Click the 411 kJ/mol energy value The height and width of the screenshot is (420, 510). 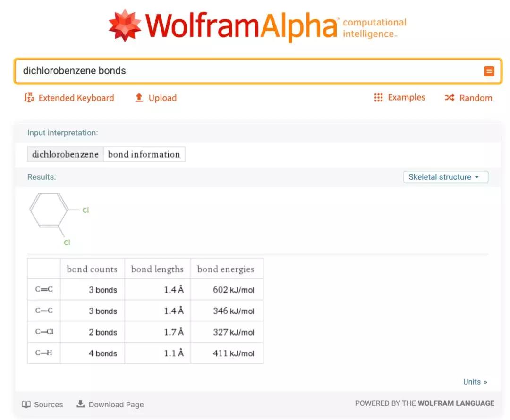pyautogui.click(x=234, y=353)
